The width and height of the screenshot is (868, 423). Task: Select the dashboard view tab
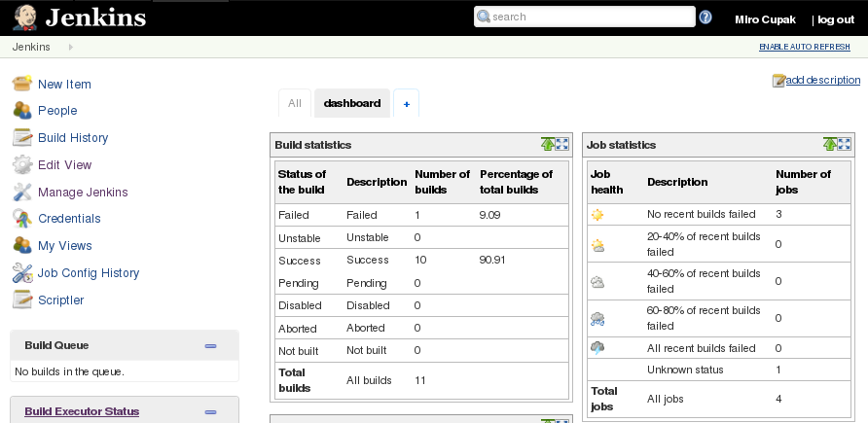(x=352, y=103)
